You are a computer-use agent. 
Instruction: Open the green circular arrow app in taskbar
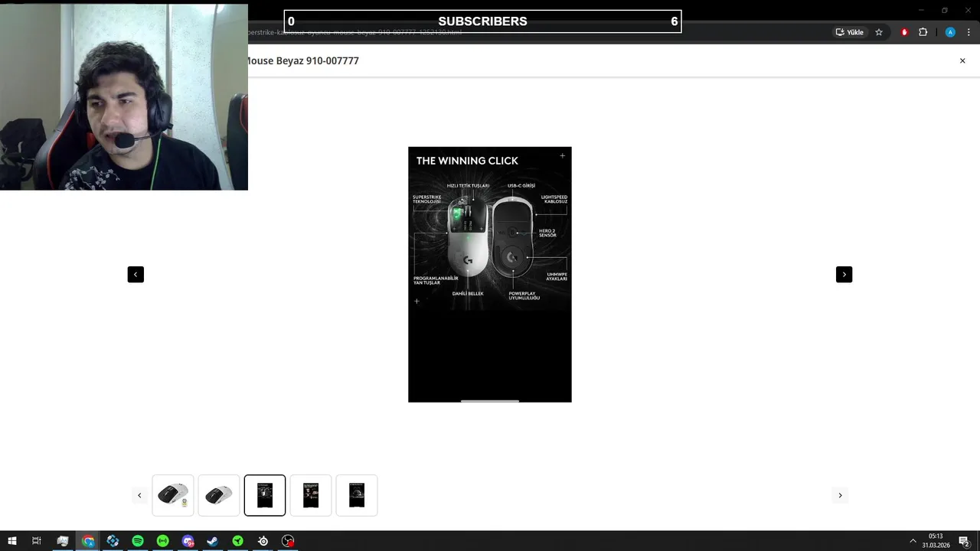(x=238, y=541)
